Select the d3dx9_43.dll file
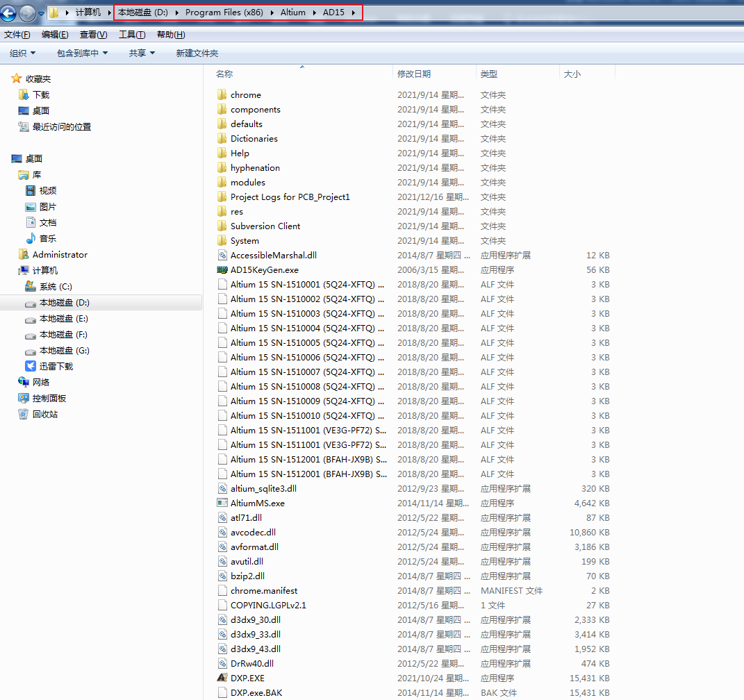The width and height of the screenshot is (744, 700). point(255,649)
